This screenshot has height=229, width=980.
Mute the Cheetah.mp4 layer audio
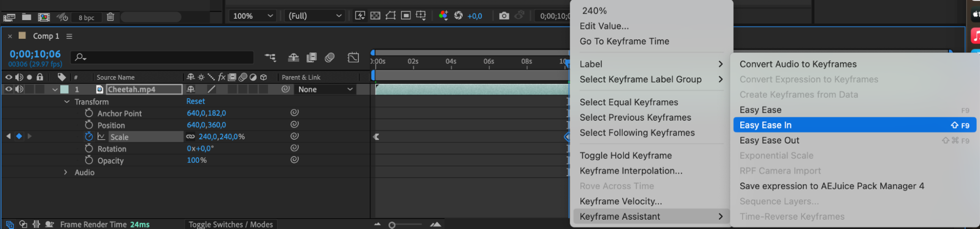click(19, 89)
